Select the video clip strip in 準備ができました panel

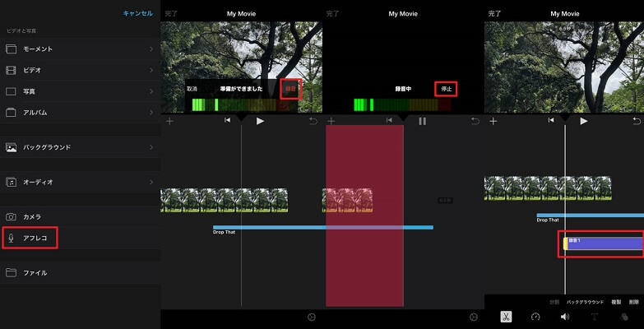[x=225, y=201]
